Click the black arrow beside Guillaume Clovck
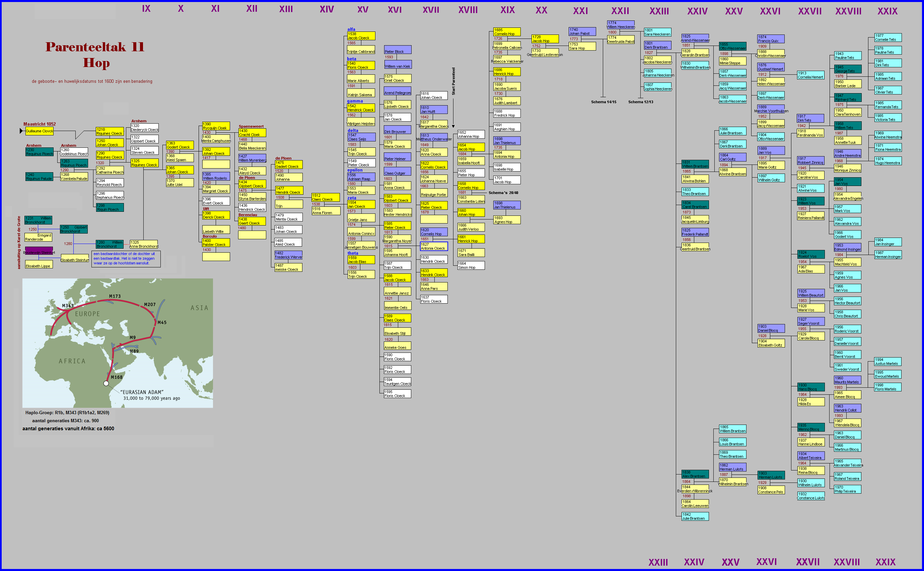Viewport: 924px width, 571px height. click(21, 131)
